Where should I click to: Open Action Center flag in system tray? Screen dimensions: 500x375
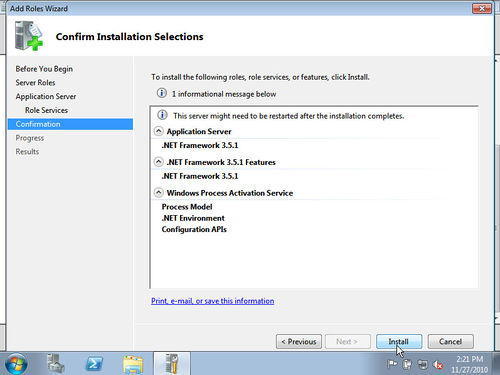click(392, 364)
